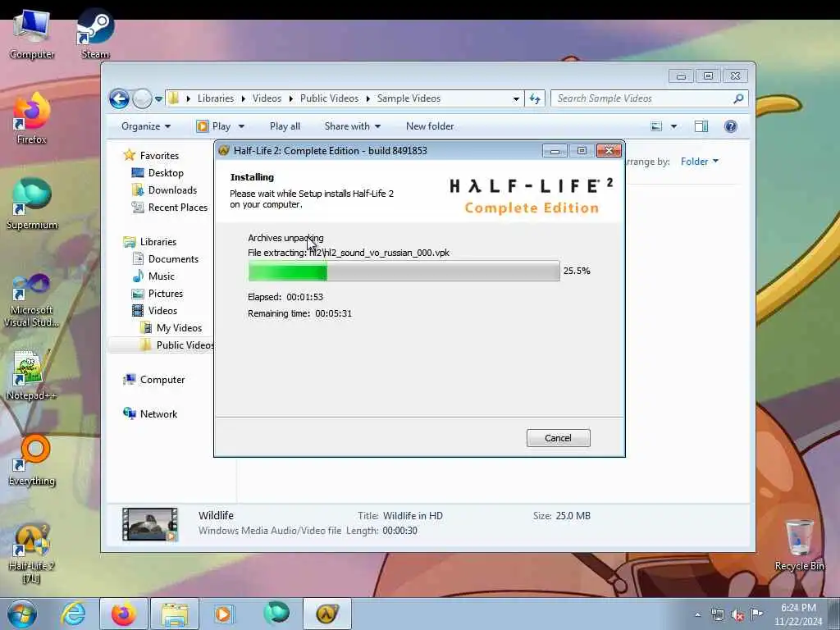This screenshot has height=630, width=840.
Task: Click the network tray icon
Action: pyautogui.click(x=717, y=615)
